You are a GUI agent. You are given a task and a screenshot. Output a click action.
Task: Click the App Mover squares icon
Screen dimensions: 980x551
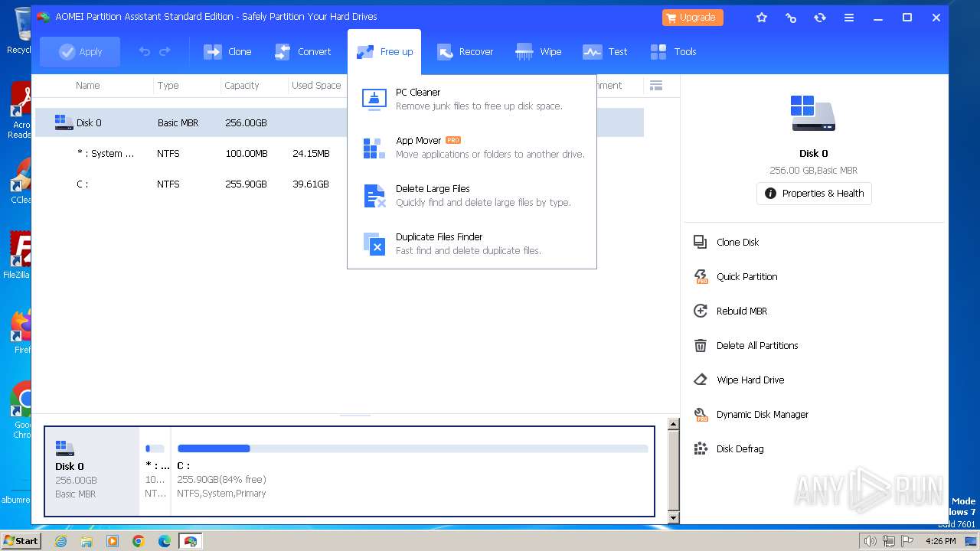click(x=374, y=148)
